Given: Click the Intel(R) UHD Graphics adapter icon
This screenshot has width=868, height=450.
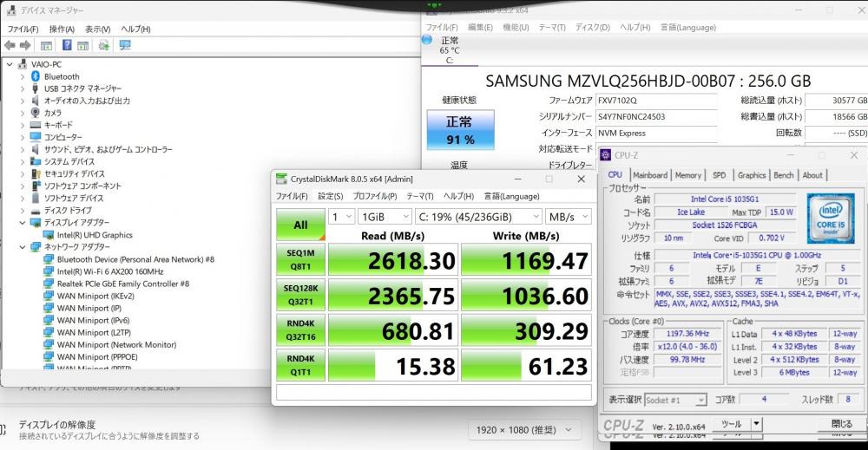Looking at the screenshot, I should click(49, 235).
